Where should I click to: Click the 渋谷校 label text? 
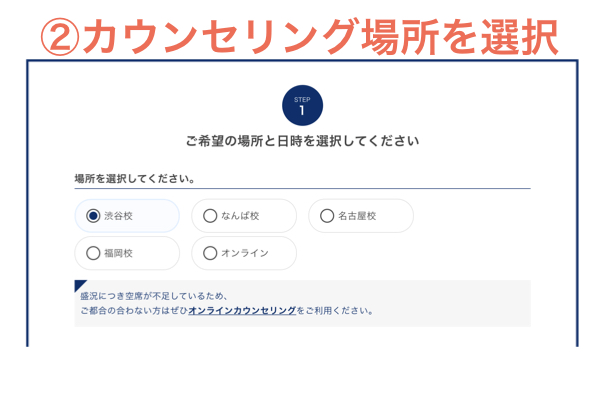point(119,215)
